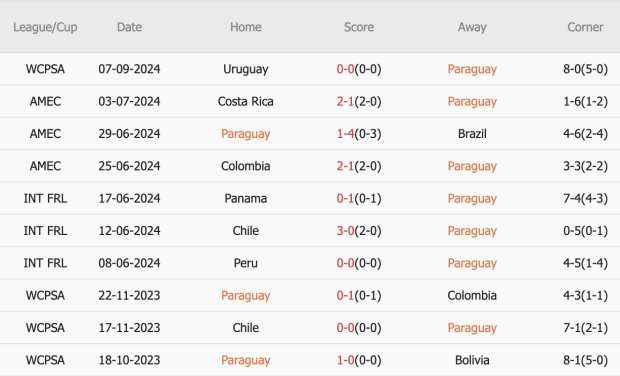Select the 17-11-2023 match date
Screen dimensions: 620x376
[129, 328]
